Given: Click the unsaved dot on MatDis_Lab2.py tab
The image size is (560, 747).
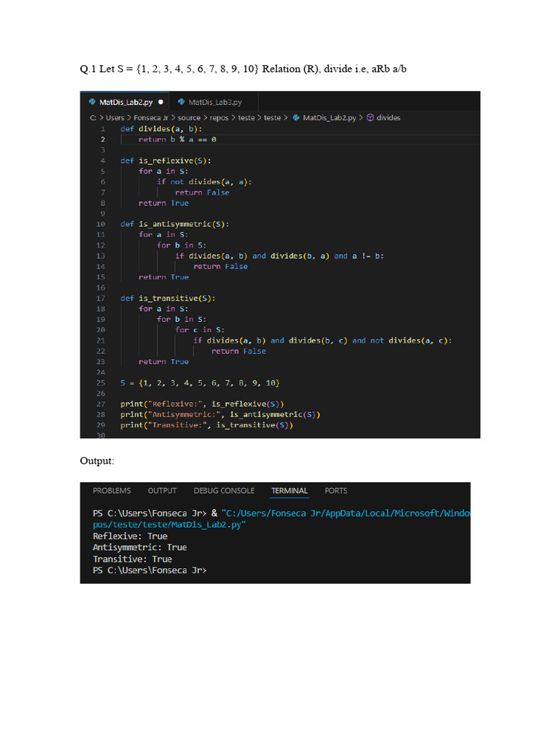Looking at the screenshot, I should [x=160, y=102].
